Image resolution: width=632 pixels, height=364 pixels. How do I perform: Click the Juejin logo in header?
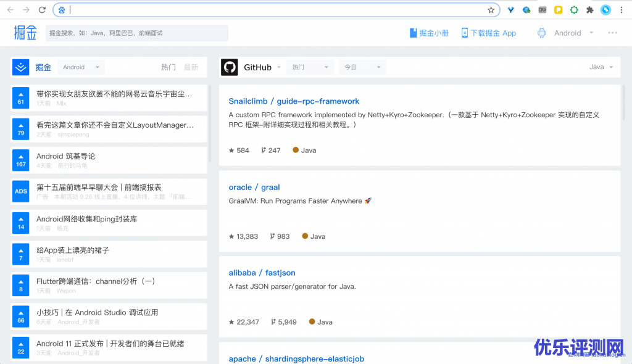[26, 33]
